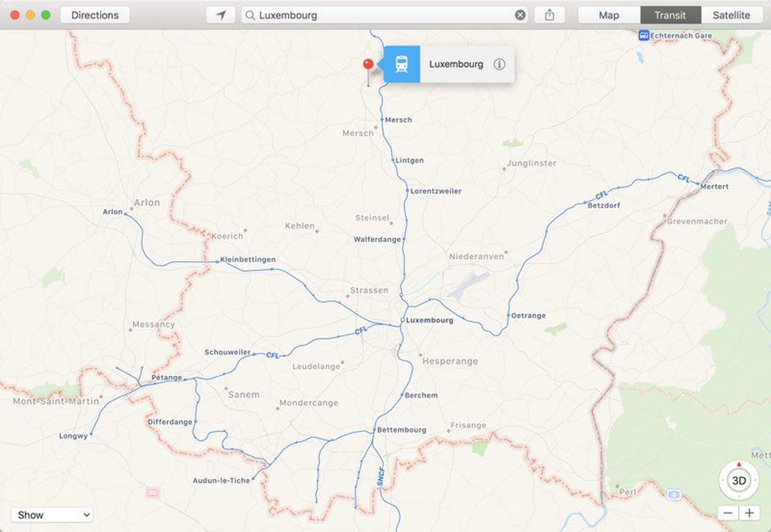Click the clear (x) icon in the search field
This screenshot has height=532, width=771.
pyautogui.click(x=519, y=15)
